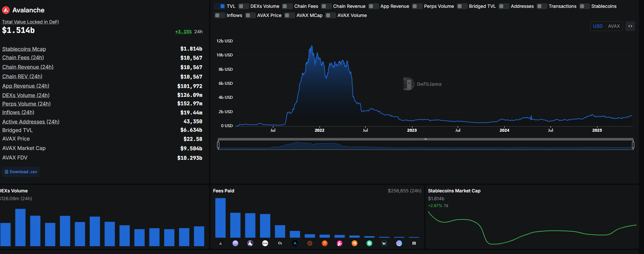Switch chart denomination to AVAX
644x254 pixels.
pyautogui.click(x=614, y=26)
